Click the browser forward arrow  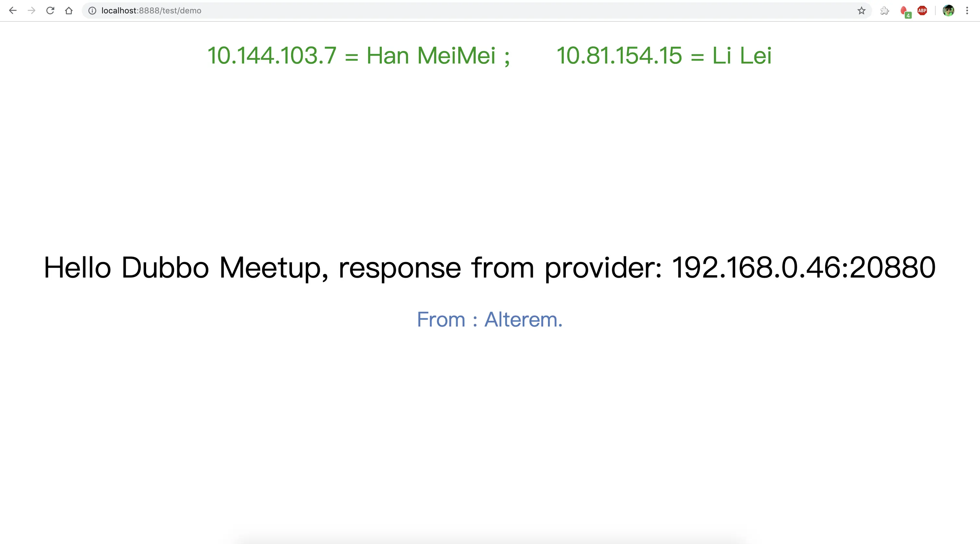click(x=31, y=11)
